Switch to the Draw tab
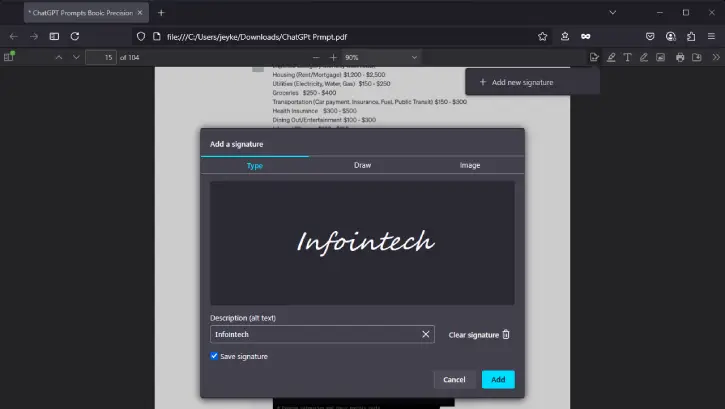725x409 pixels. pos(362,165)
